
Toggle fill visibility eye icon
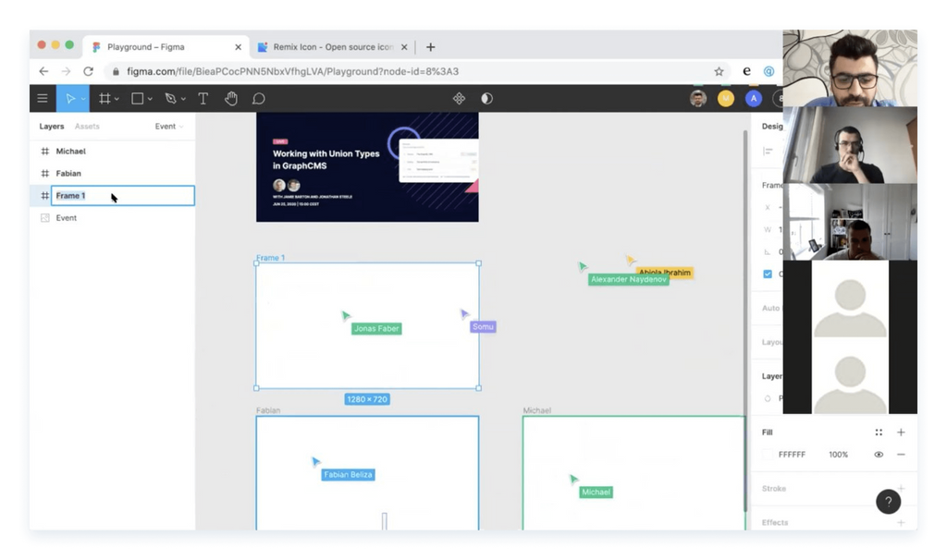tap(879, 455)
